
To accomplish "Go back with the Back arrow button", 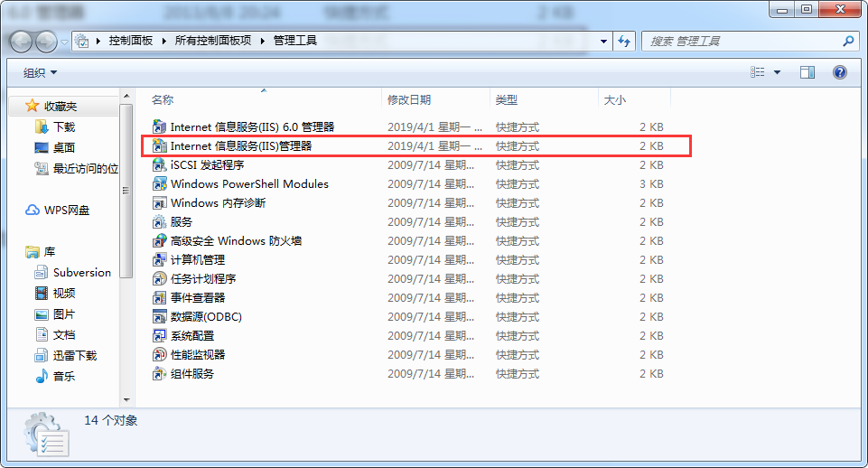I will tap(22, 42).
